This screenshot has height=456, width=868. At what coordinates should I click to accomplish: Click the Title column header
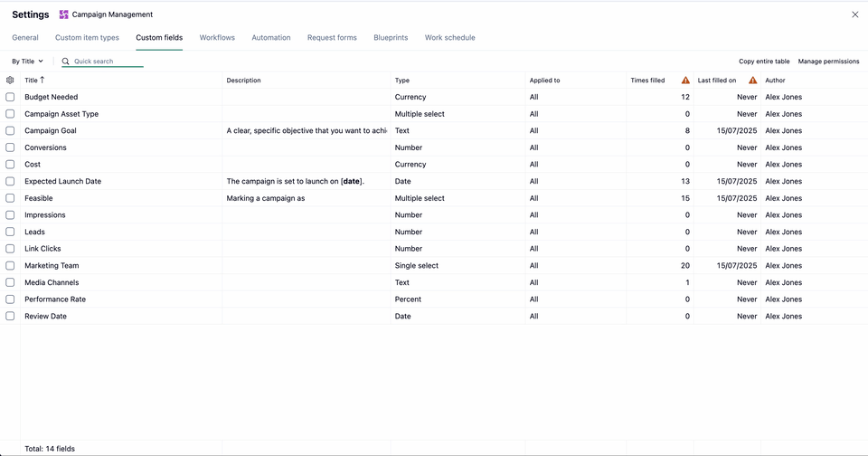point(31,81)
